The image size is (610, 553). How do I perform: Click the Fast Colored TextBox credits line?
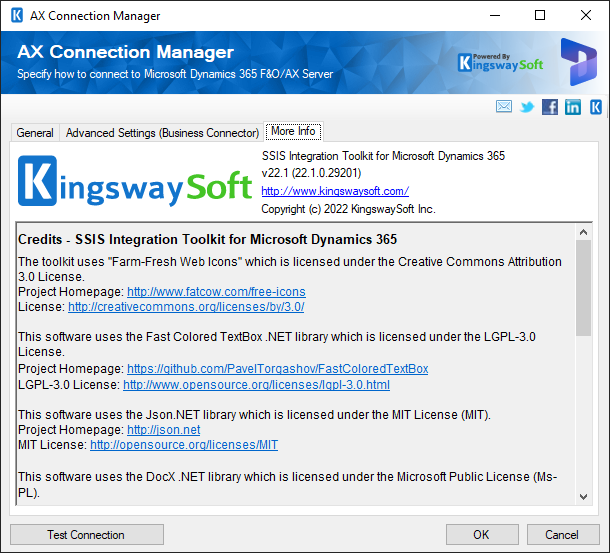pyautogui.click(x=277, y=344)
